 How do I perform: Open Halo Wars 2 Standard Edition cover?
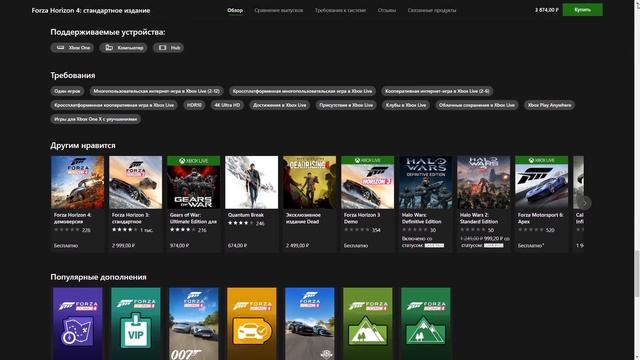[483, 182]
